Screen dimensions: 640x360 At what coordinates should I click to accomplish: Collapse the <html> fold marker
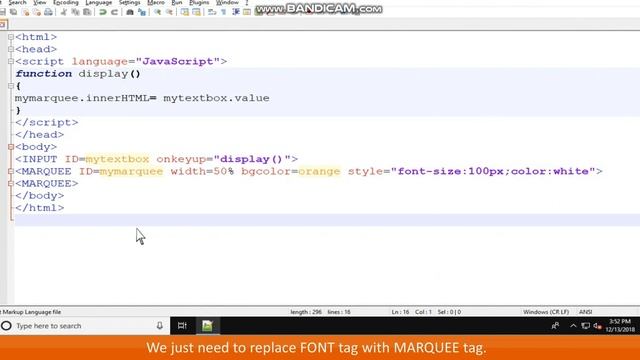click(x=11, y=37)
